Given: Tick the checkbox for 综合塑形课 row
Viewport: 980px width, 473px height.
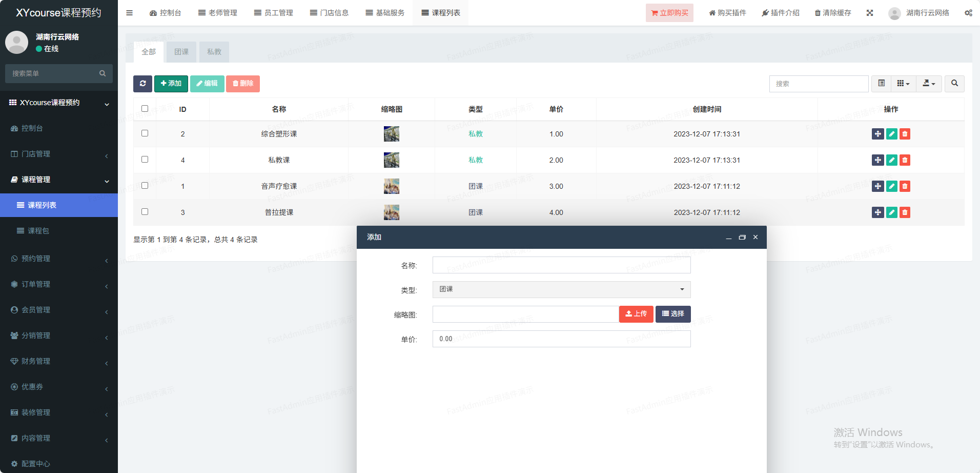Looking at the screenshot, I should [x=145, y=133].
